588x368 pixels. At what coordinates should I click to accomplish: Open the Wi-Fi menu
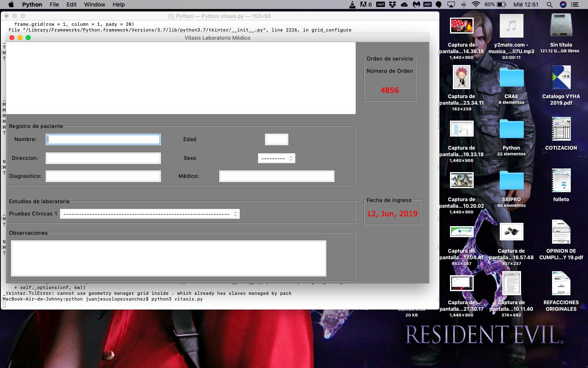[476, 4]
